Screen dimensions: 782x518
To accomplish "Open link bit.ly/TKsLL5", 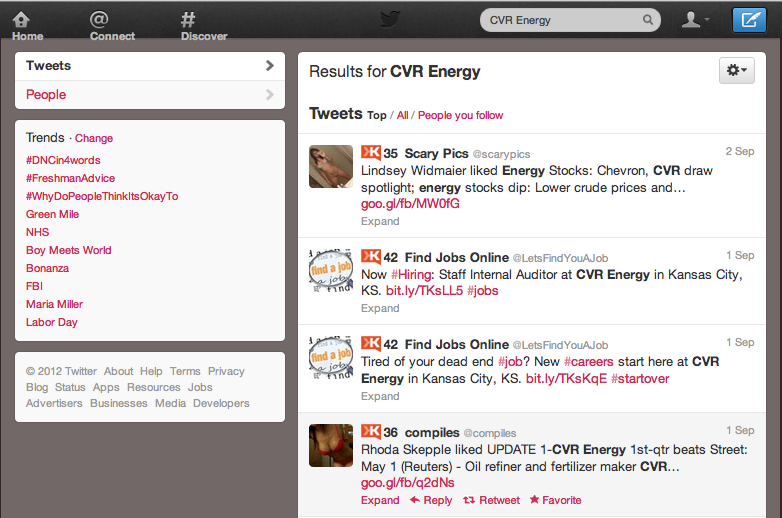I will pyautogui.click(x=424, y=291).
